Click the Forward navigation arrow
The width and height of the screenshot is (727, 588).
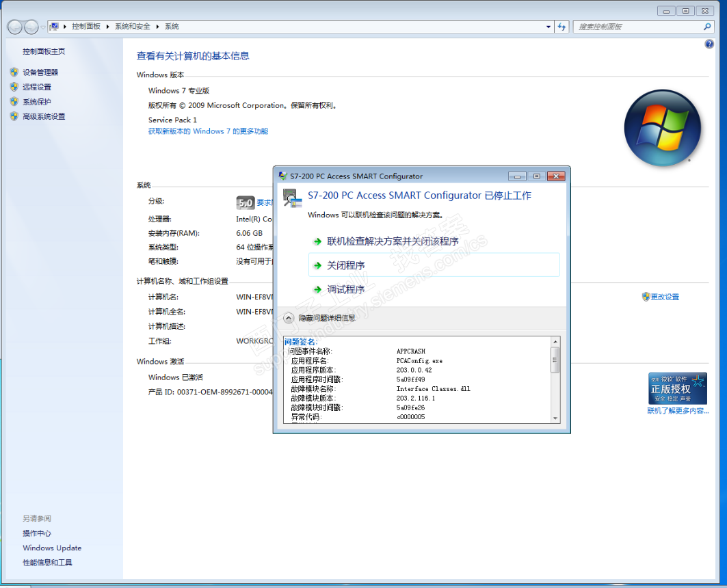point(31,27)
